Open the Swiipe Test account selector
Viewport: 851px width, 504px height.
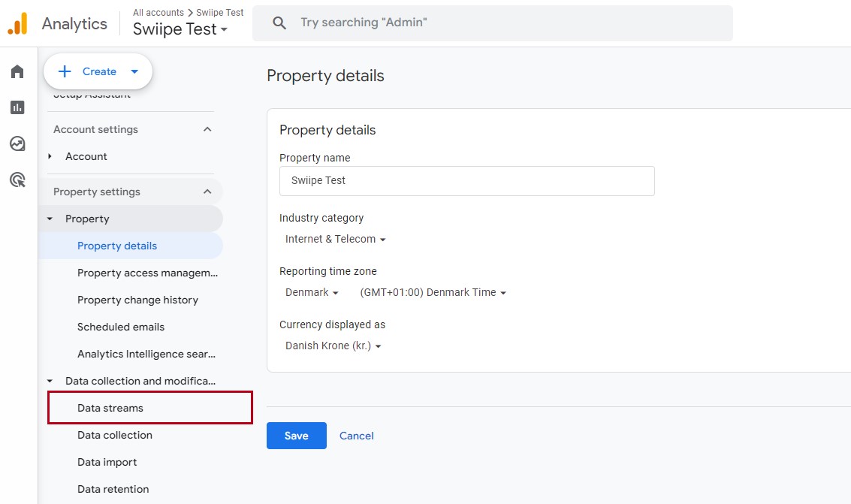180,29
